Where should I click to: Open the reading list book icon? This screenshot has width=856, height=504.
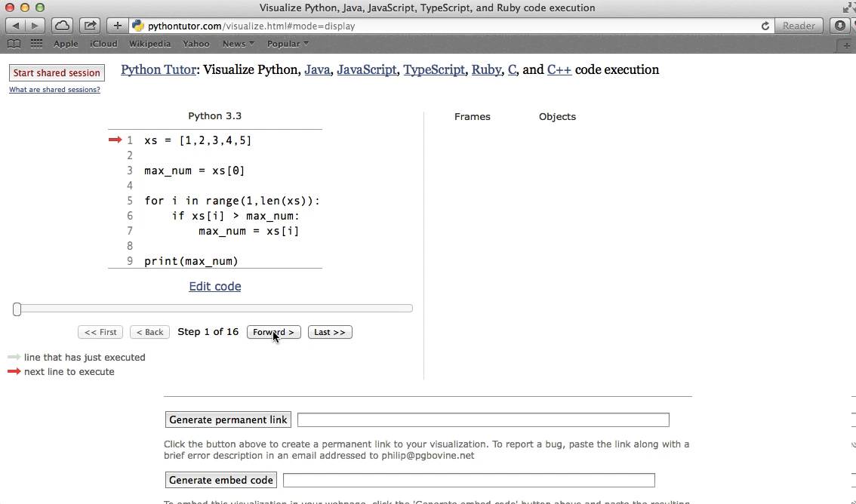click(x=14, y=44)
